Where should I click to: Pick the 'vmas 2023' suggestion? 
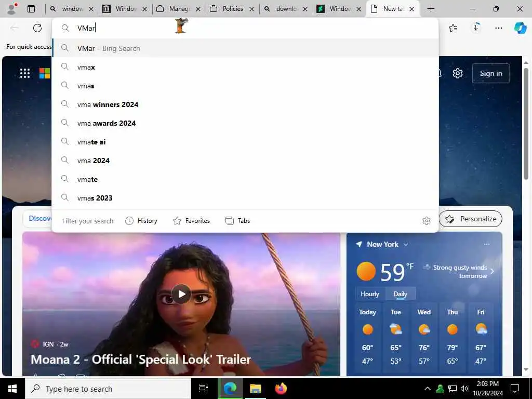point(245,198)
